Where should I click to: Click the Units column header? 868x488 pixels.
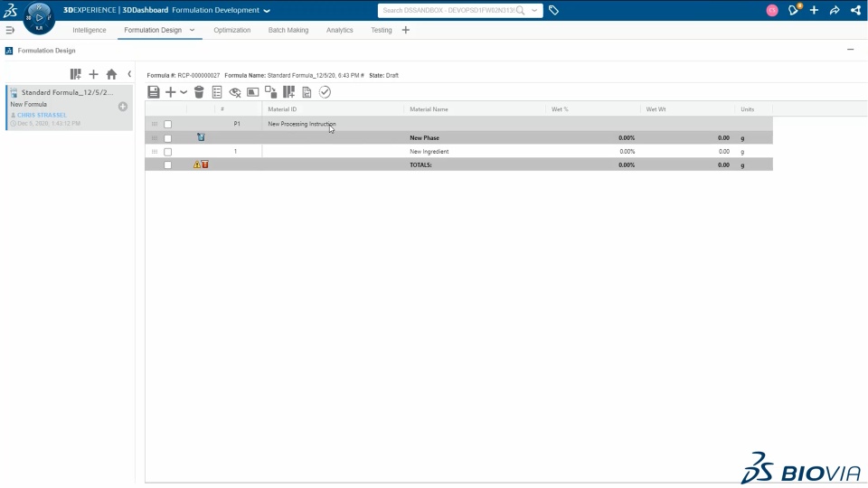pos(748,109)
